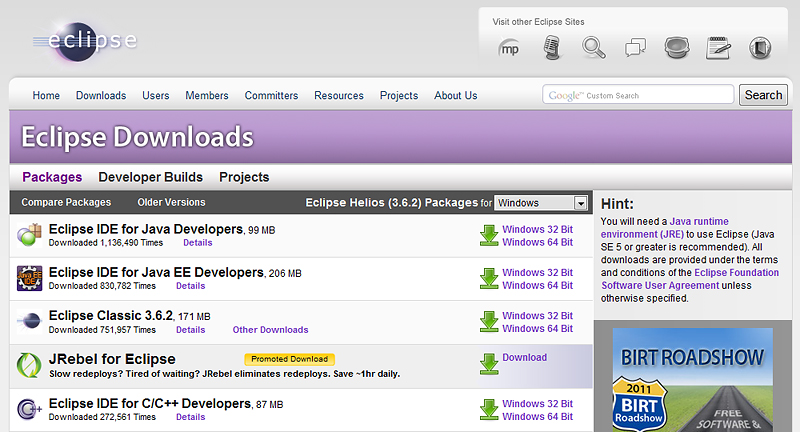Click 'Downloaded 830,782 Times' text

[x=102, y=286]
